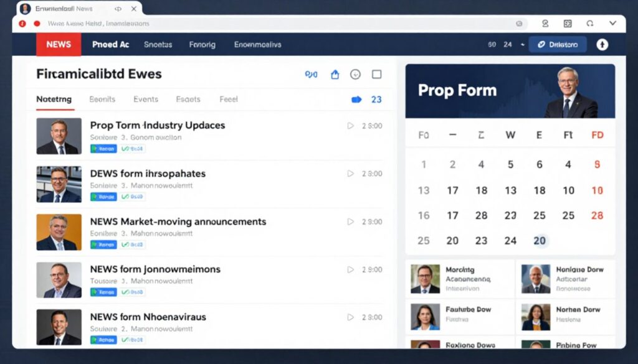Select highlighted date 20 in last calendar row
The image size is (638, 364).
point(540,241)
